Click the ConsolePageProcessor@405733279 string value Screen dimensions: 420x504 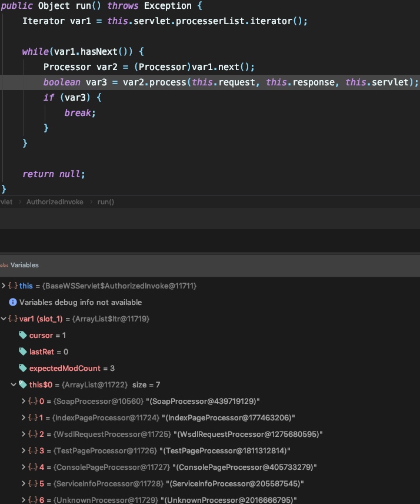click(x=244, y=467)
